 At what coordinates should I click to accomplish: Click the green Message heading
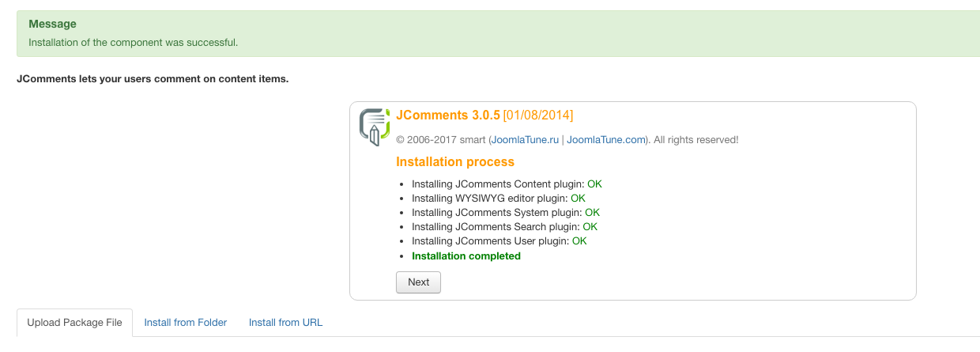(52, 25)
